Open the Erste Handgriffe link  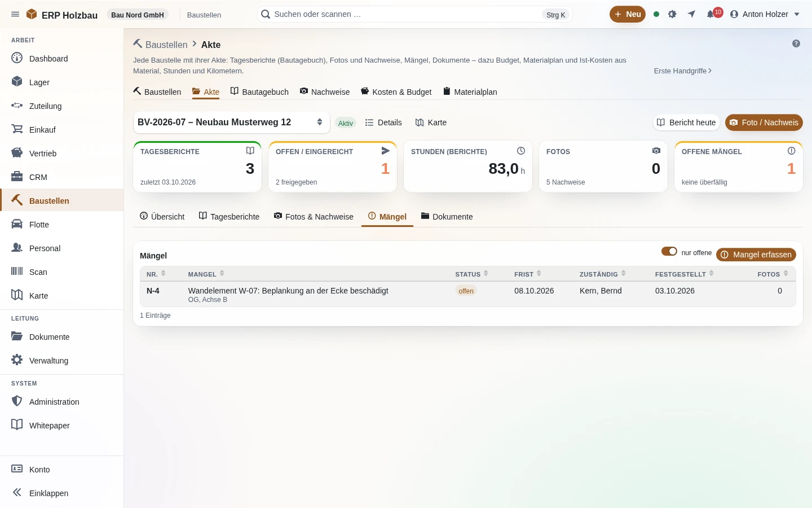(683, 71)
